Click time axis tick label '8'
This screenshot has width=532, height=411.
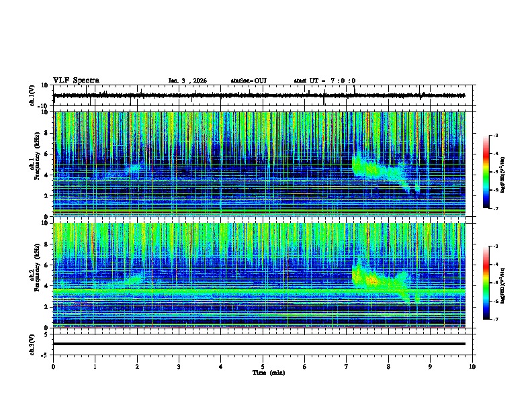click(388, 367)
